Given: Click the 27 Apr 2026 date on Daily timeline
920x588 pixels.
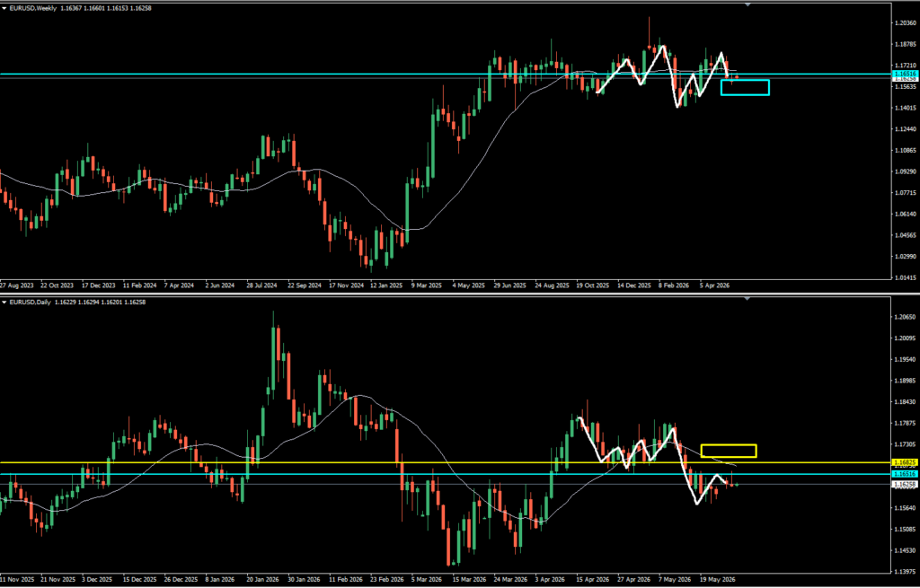Looking at the screenshot, I should (633, 579).
